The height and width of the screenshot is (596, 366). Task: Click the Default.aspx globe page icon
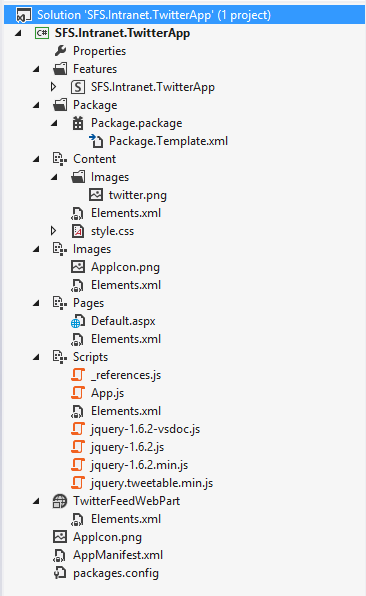(78, 321)
